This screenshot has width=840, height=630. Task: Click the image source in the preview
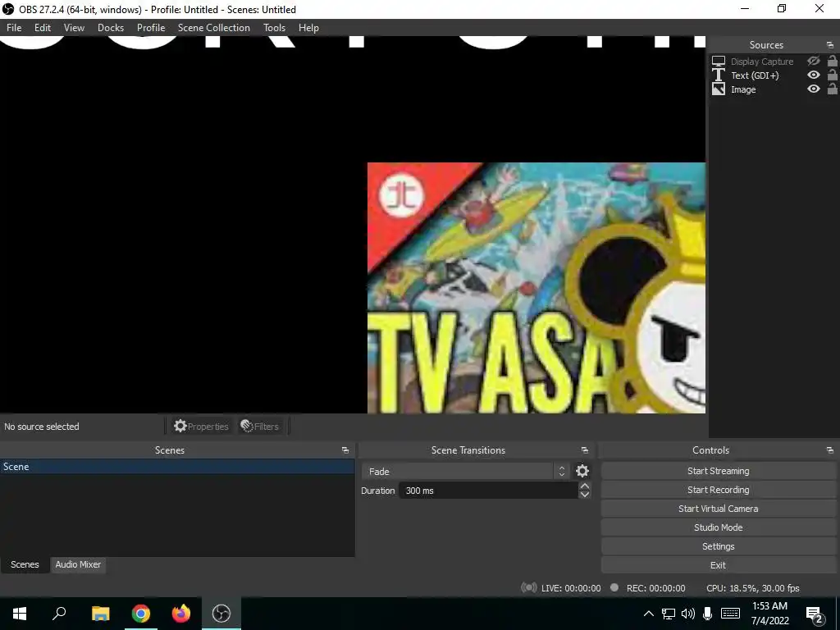coord(536,288)
